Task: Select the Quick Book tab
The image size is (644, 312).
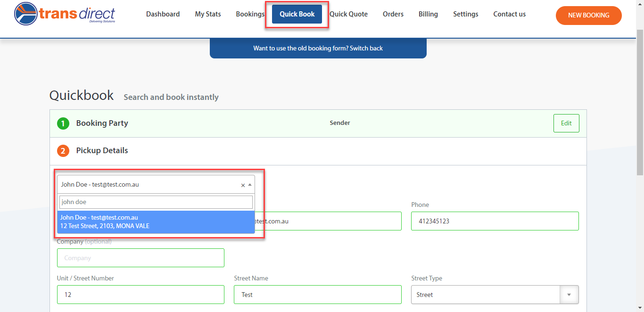Action: [297, 14]
